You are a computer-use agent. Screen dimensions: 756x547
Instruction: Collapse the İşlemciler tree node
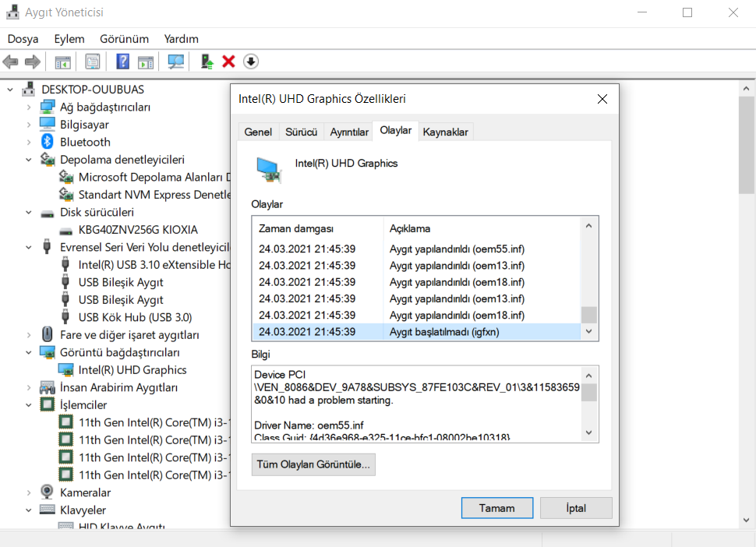pyautogui.click(x=28, y=404)
